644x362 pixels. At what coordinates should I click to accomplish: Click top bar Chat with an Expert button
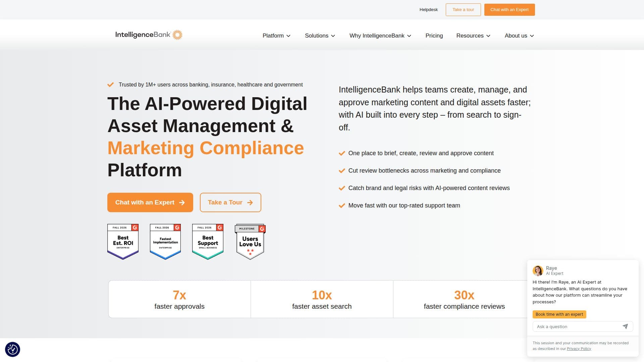point(509,10)
